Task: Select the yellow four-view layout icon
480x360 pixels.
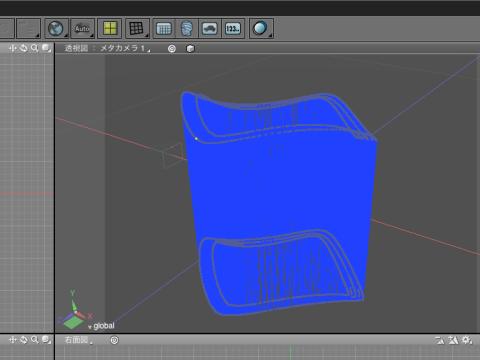Action: pos(110,29)
